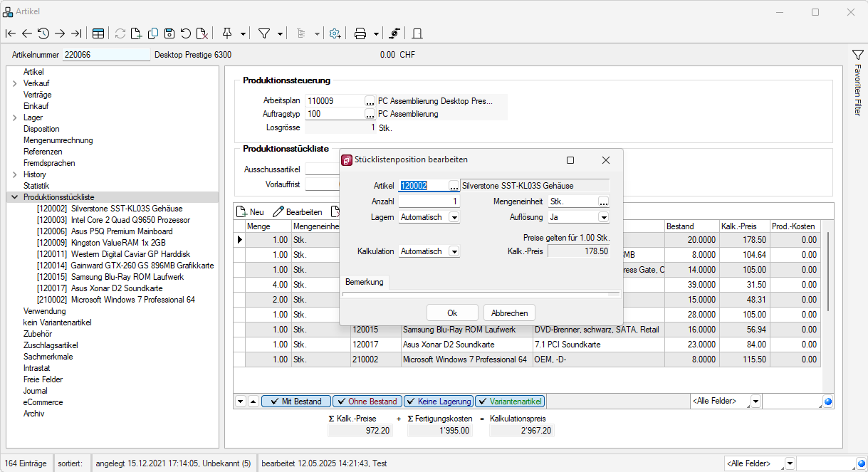
Task: Open the record history clock icon
Action: [43, 33]
